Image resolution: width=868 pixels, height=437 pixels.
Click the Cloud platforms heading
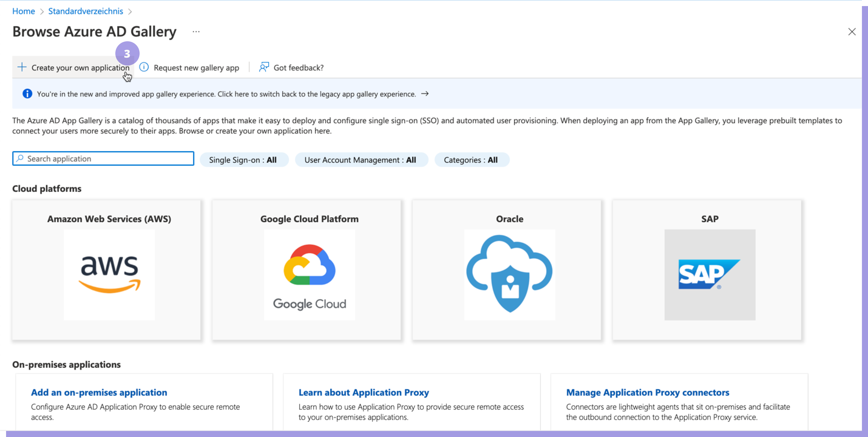pyautogui.click(x=47, y=189)
